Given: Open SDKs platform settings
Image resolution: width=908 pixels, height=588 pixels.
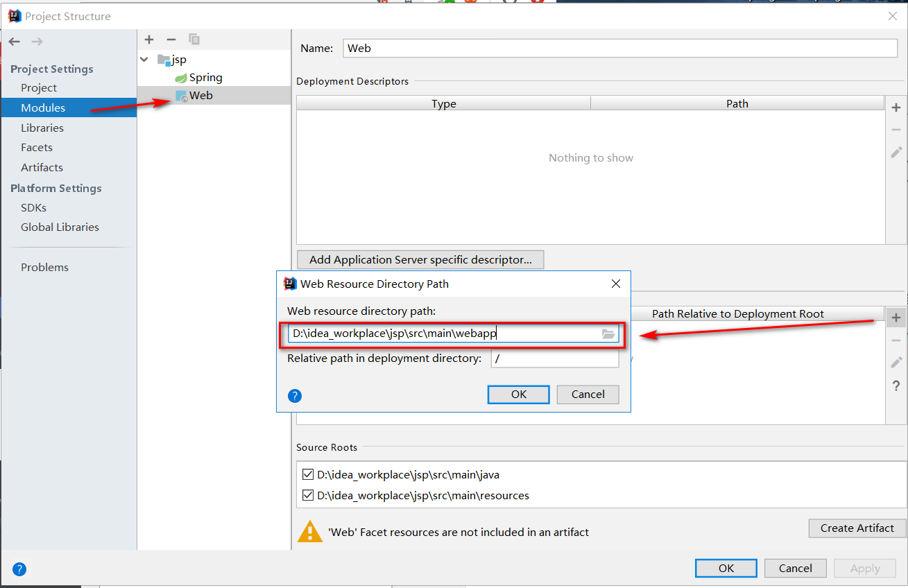Looking at the screenshot, I should (x=34, y=207).
